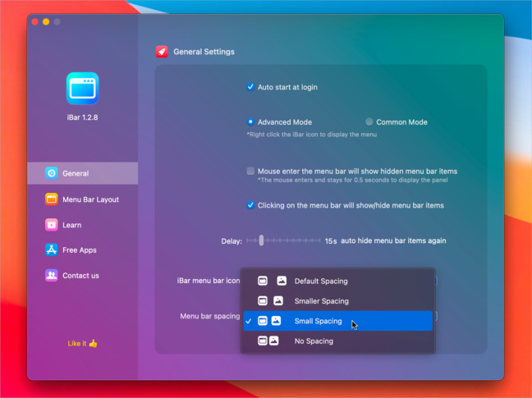Viewport: 532px width, 398px height.
Task: Click the Default Spacing picture icon
Action: [282, 281]
